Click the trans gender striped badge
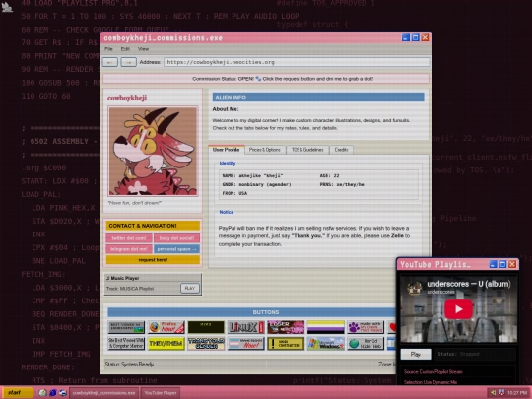This screenshot has width=532, height=399. pos(206,344)
